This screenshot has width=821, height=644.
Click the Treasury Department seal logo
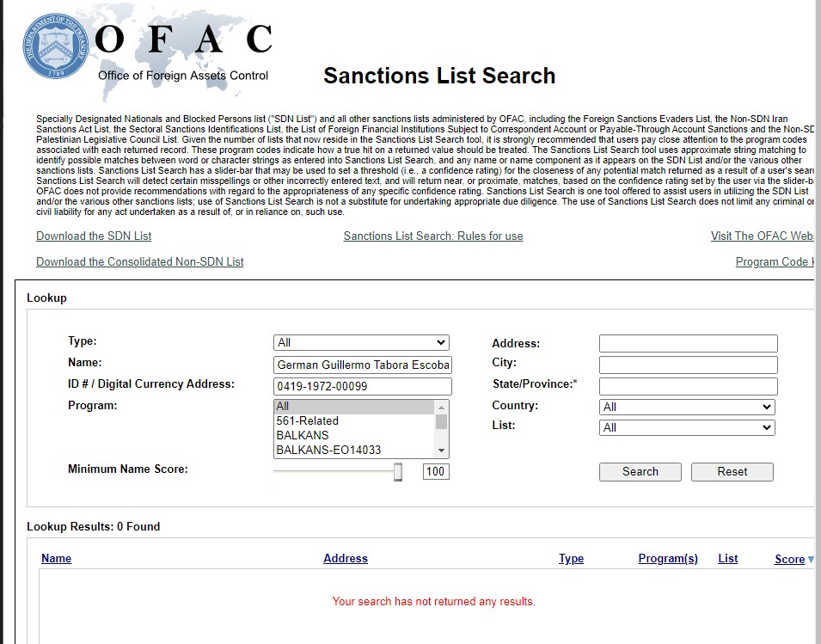55,46
